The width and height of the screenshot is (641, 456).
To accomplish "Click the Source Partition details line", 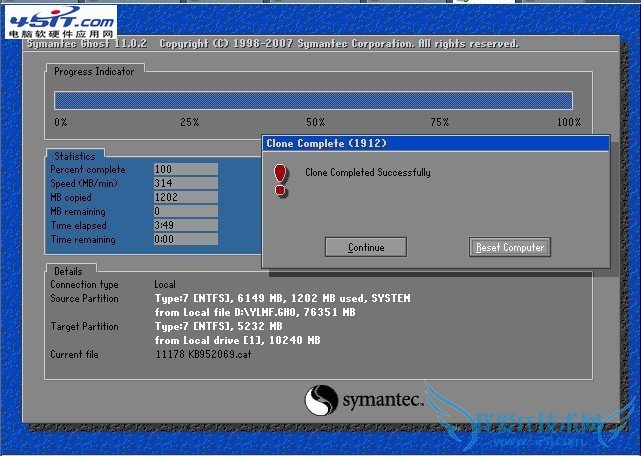I will pyautogui.click(x=282, y=299).
